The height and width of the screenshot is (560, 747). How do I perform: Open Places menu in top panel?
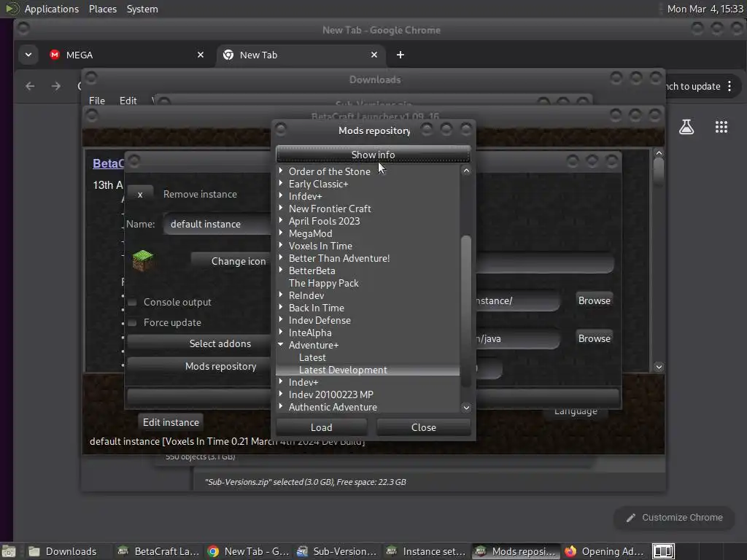click(x=102, y=9)
